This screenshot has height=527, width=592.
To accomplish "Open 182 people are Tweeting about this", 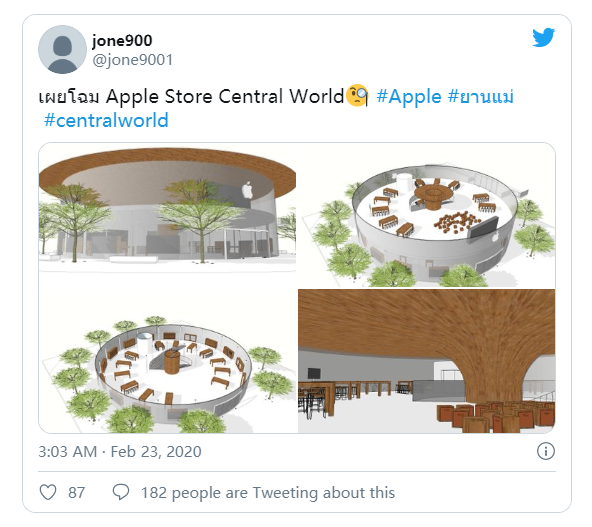I will 268,493.
